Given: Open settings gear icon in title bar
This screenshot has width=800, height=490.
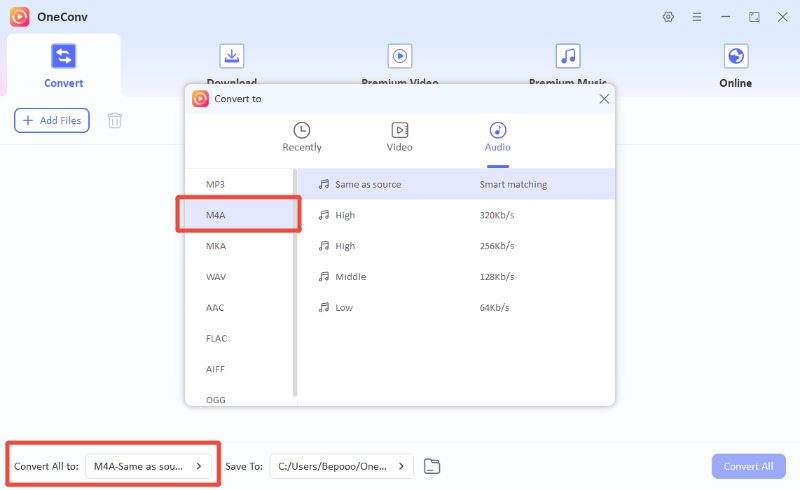Looking at the screenshot, I should (x=668, y=17).
